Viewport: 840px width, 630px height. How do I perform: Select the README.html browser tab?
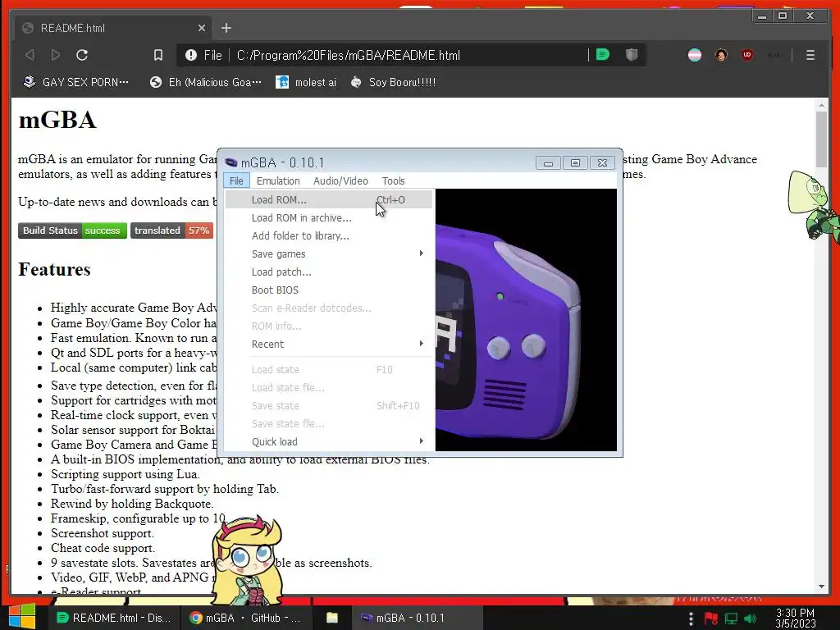[x=113, y=28]
